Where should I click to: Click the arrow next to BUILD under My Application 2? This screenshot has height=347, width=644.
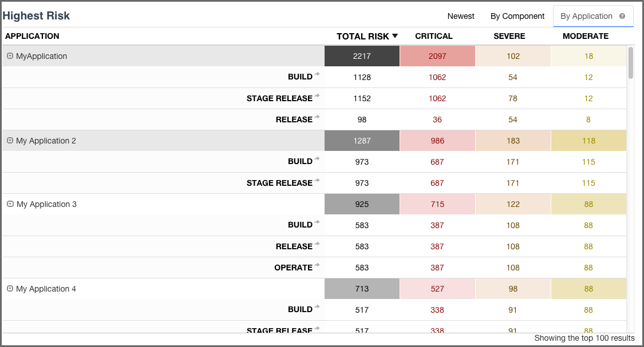318,159
